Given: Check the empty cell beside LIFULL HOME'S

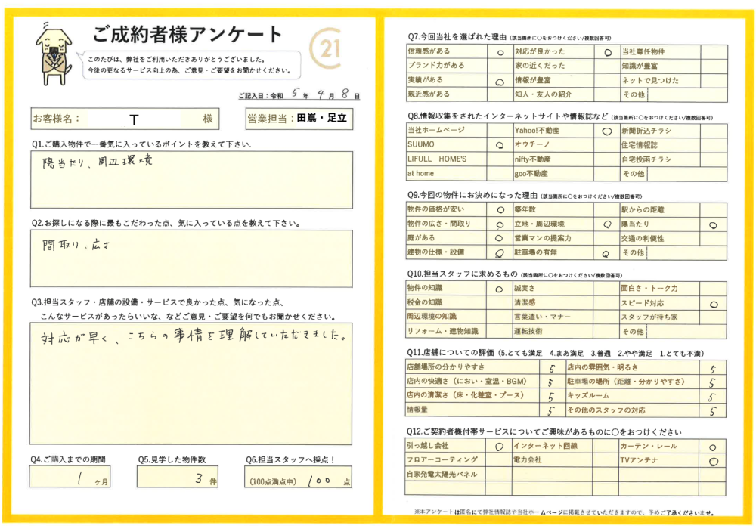Looking at the screenshot, I should point(499,159).
